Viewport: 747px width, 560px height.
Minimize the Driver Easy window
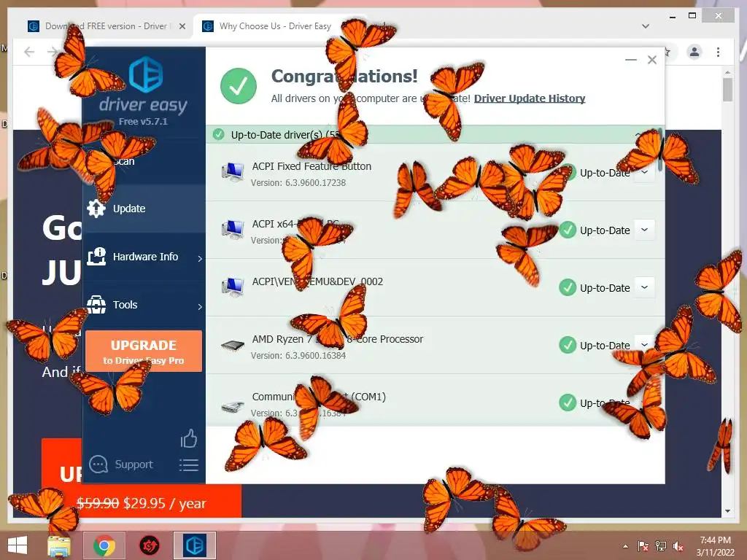coord(631,60)
